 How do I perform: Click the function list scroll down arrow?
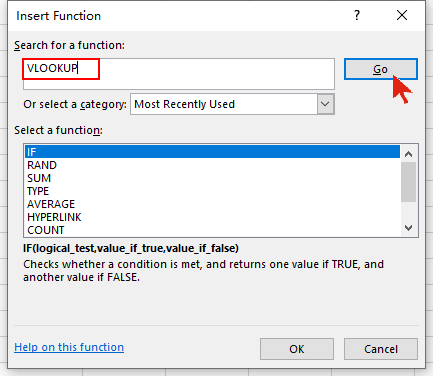pyautogui.click(x=408, y=228)
